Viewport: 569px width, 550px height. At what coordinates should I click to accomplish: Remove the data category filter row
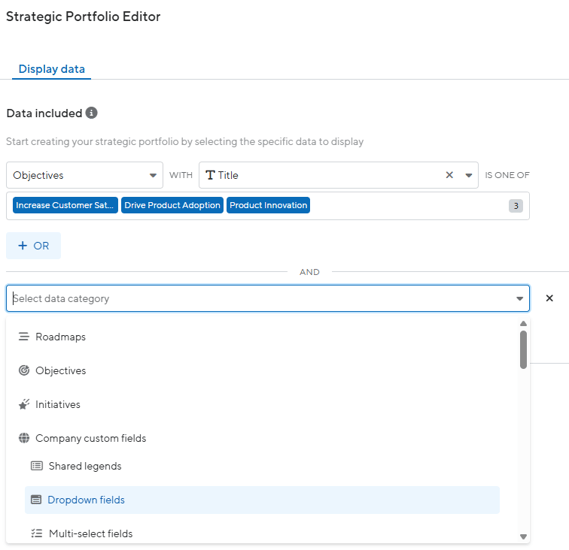[549, 298]
